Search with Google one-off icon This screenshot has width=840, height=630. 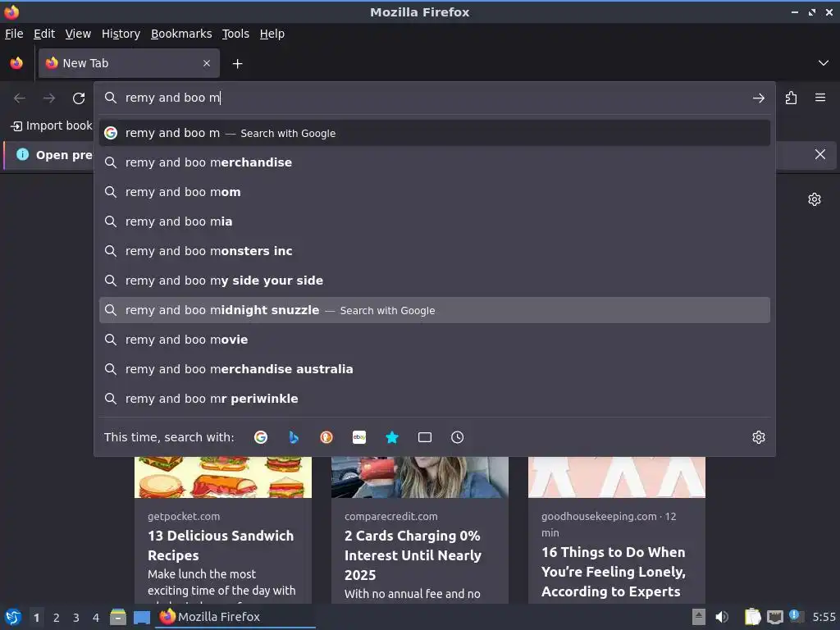point(261,437)
